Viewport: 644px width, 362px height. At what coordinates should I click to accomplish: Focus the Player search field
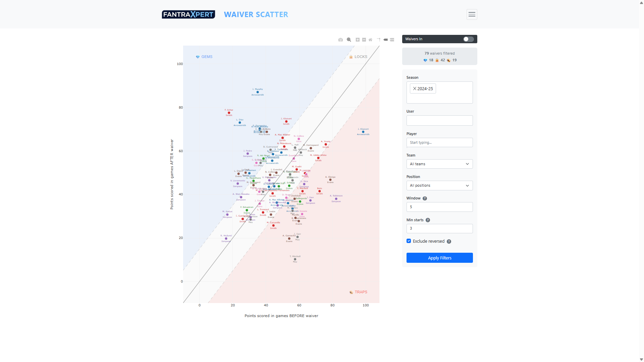click(x=439, y=142)
